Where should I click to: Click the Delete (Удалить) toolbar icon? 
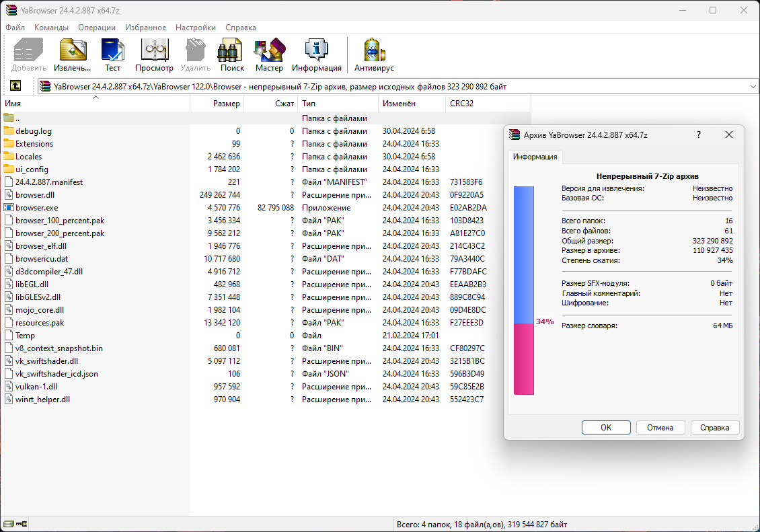[195, 50]
